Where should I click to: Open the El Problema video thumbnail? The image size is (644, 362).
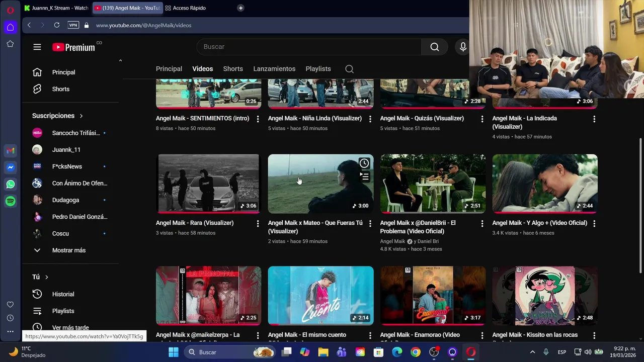coord(433,184)
